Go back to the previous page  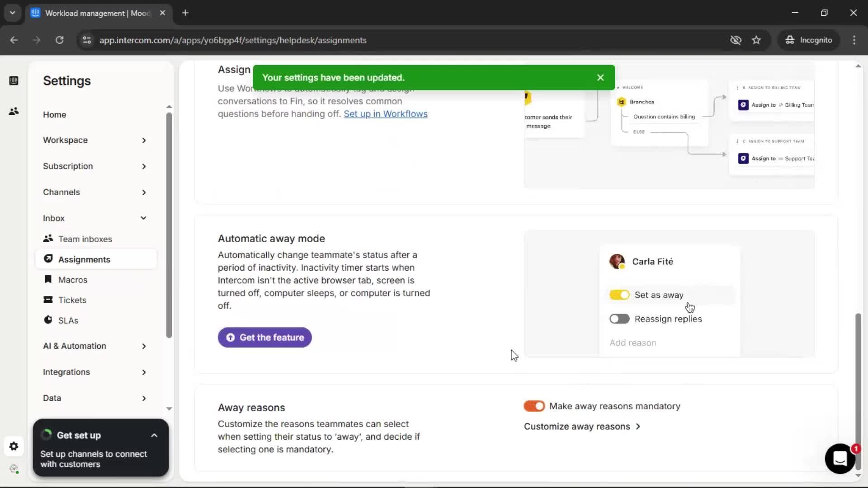point(14,40)
